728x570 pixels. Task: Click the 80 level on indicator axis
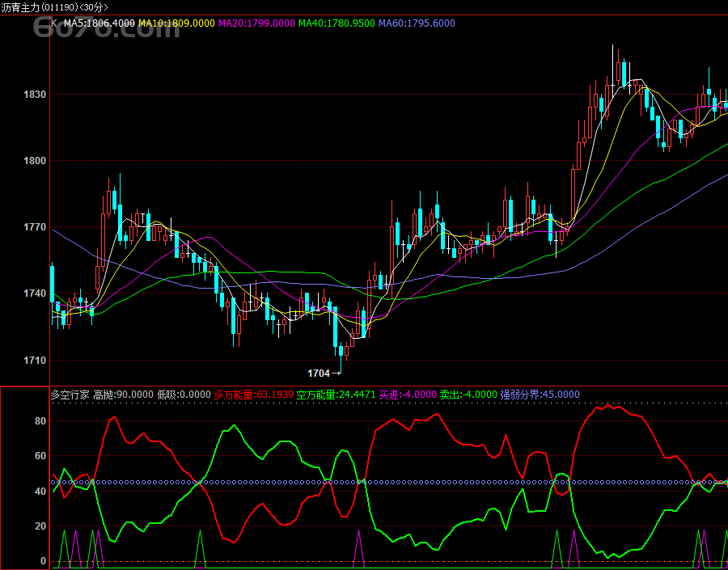[x=40, y=421]
